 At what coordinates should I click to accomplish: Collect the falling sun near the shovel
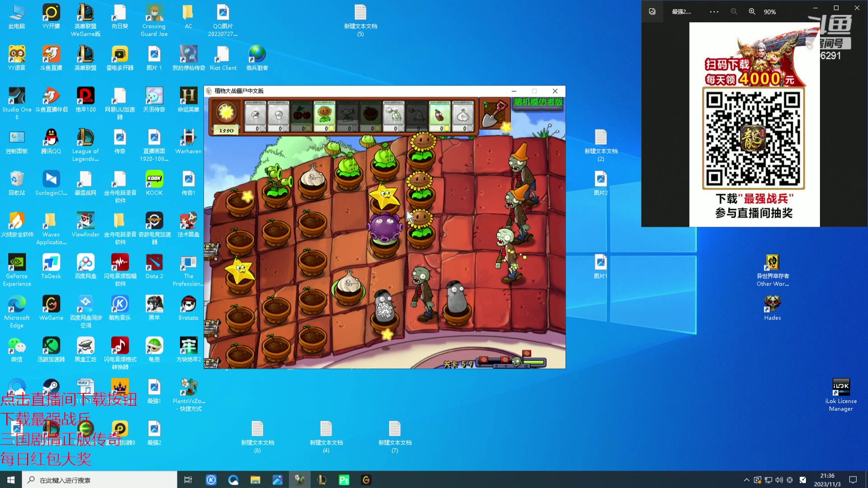coord(506,127)
